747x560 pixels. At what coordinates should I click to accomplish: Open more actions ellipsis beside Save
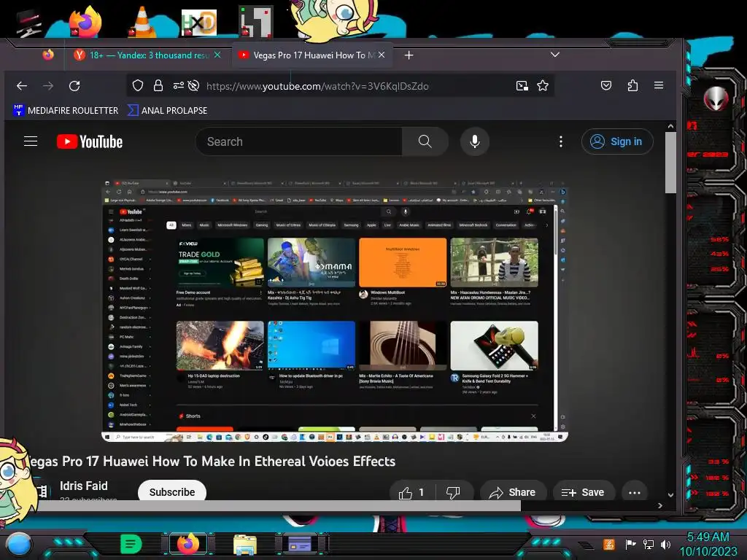(634, 492)
